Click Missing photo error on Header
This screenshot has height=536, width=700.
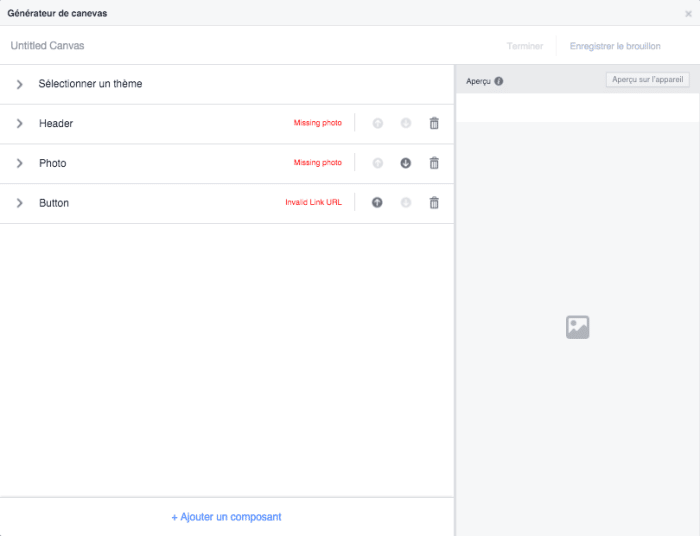point(317,123)
